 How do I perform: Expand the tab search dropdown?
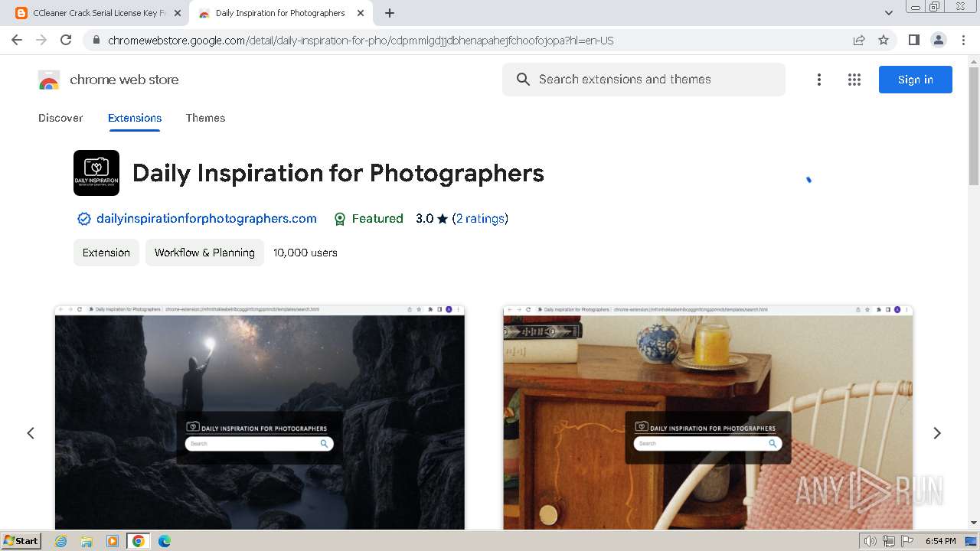tap(889, 13)
